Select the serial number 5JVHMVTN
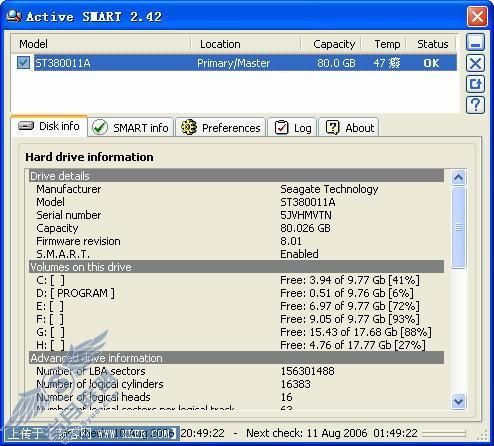This screenshot has width=494, height=446. [x=306, y=215]
